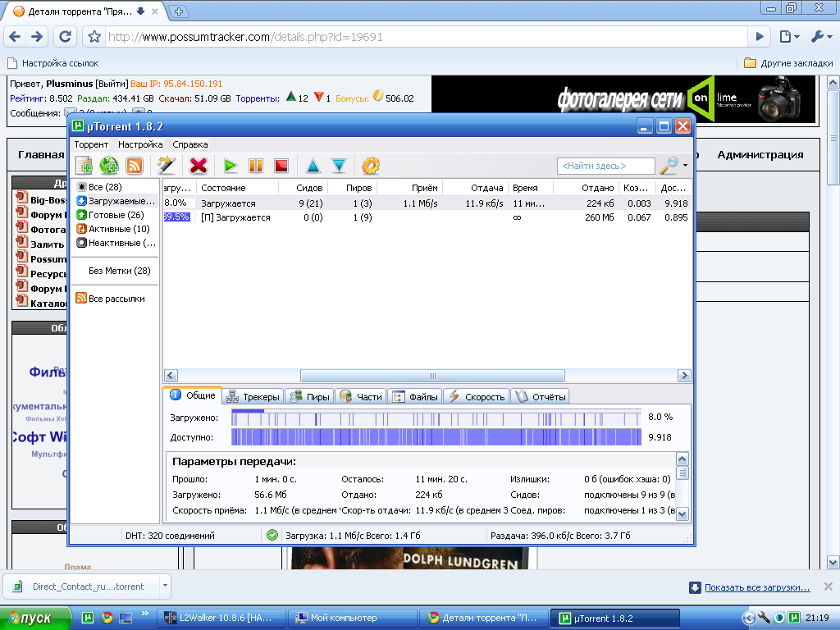Click the <Найти здесь> search field
The width and height of the screenshot is (840, 630).
(606, 166)
